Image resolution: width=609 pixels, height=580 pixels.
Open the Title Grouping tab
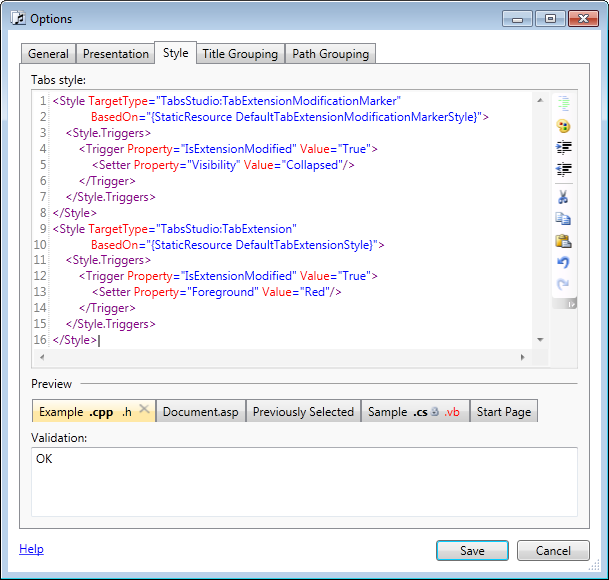(x=240, y=54)
